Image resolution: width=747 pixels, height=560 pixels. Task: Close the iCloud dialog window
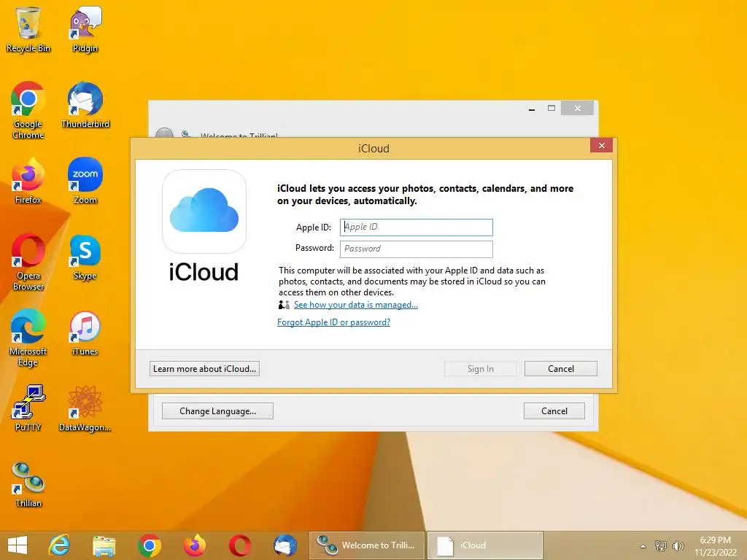tap(601, 145)
